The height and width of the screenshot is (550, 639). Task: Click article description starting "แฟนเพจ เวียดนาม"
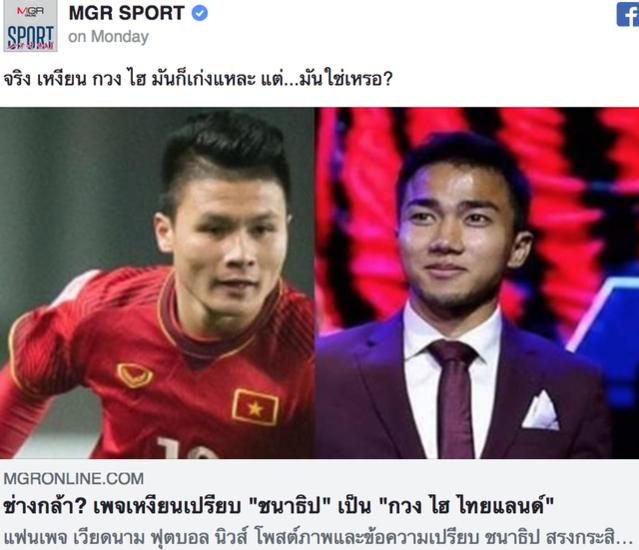[x=318, y=537]
